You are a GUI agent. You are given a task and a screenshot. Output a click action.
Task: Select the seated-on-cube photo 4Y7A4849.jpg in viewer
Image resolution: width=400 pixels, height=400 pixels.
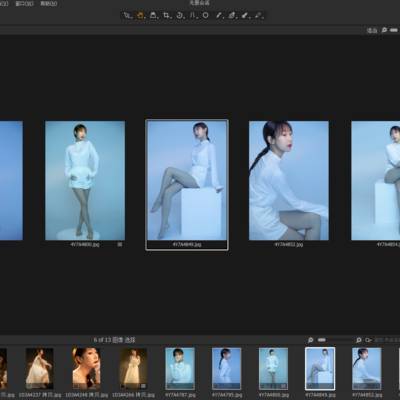[187, 180]
